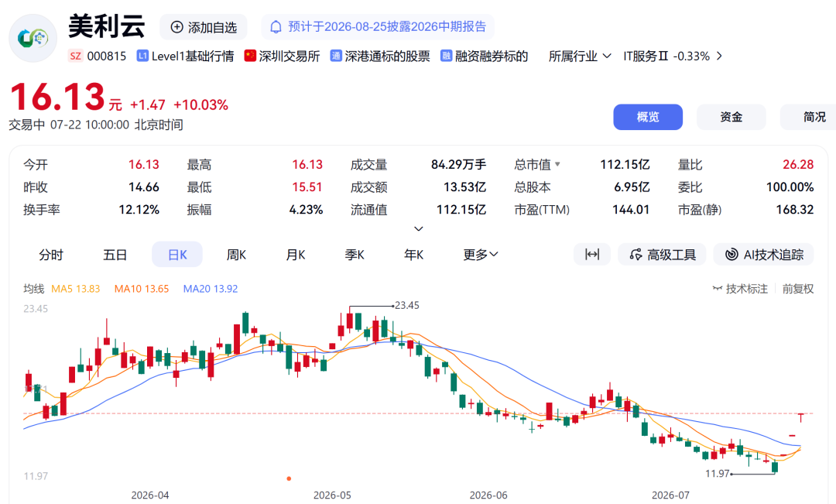Switch to the 周K tab
The image size is (836, 504).
tap(236, 255)
